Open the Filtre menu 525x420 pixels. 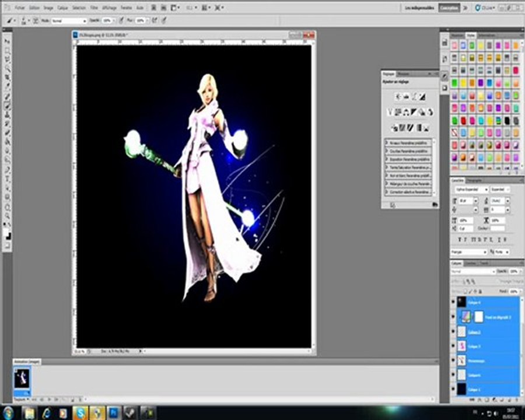(x=94, y=8)
